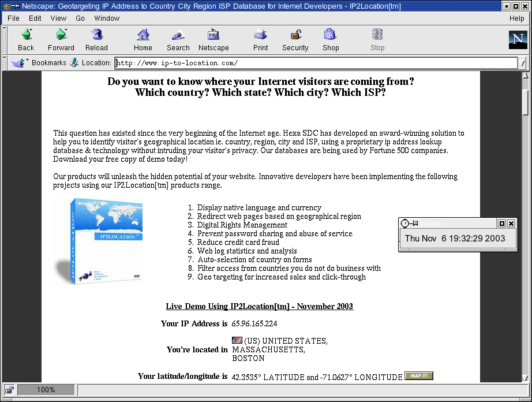
Task: Click the Live Demo Using IP2Location heading
Action: click(260, 306)
